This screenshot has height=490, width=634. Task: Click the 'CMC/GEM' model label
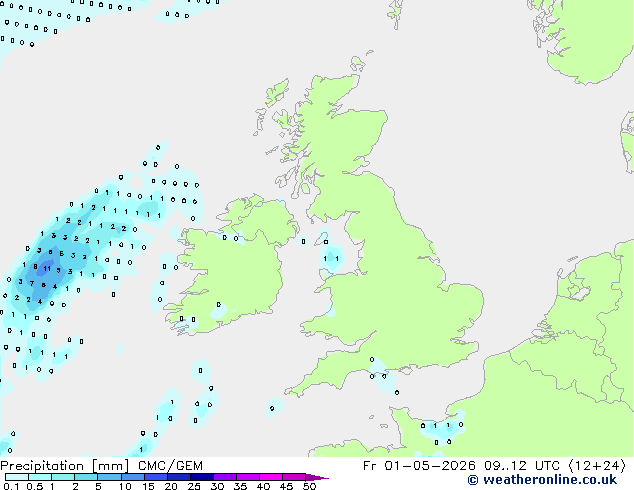coord(170,466)
